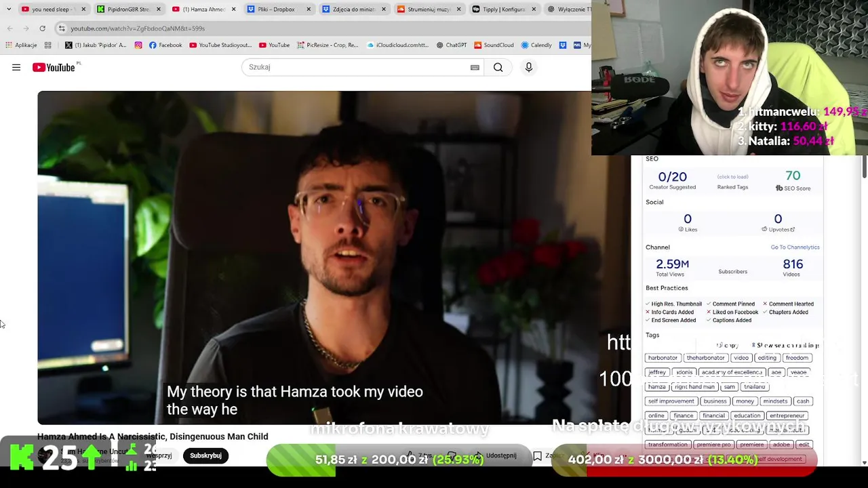Open the YouTube bookmark in bookmarks bar
The image size is (868, 488).
pos(274,45)
